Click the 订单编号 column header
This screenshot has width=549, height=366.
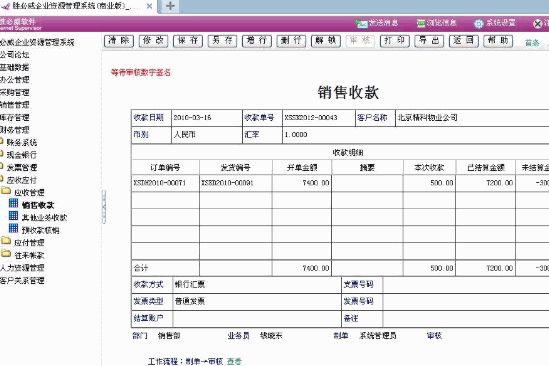(x=165, y=167)
